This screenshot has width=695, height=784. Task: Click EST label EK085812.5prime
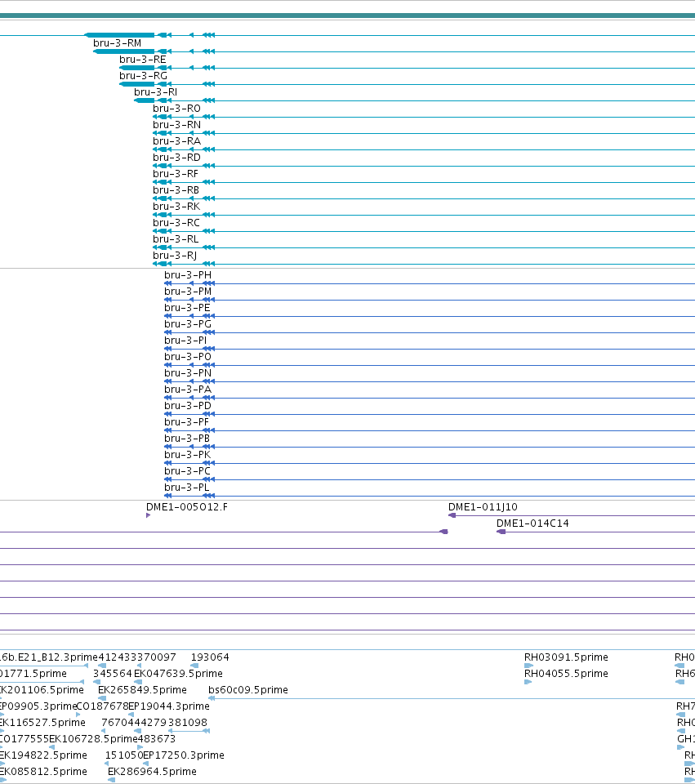click(x=43, y=772)
